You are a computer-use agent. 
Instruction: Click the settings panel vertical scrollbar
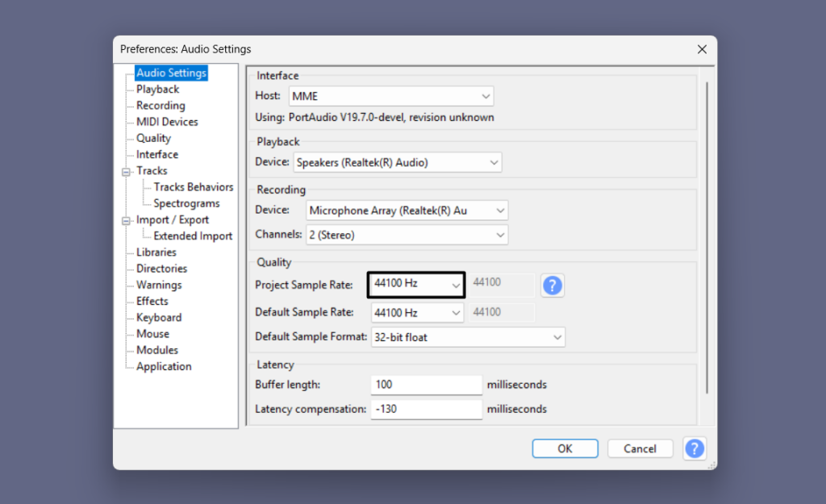tap(707, 242)
